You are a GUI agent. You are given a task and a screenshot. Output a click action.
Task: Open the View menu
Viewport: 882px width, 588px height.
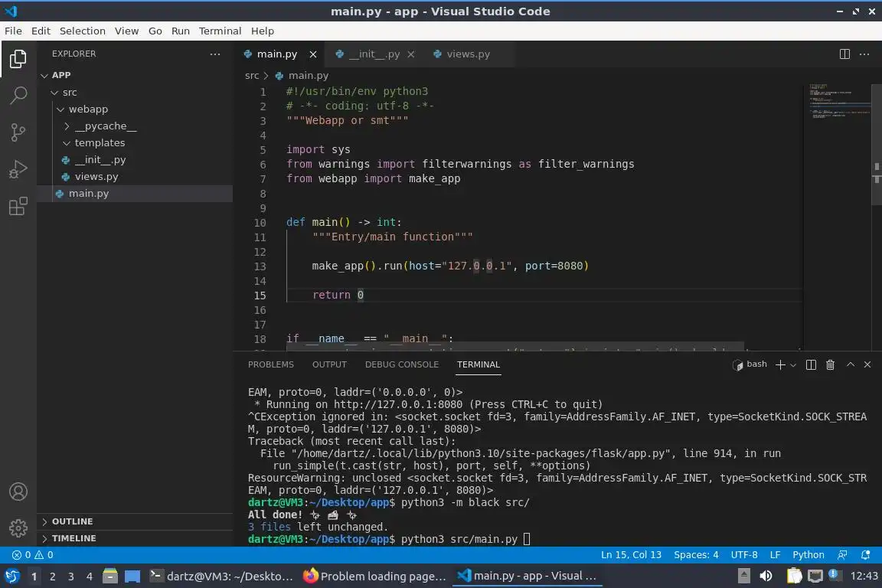[x=126, y=31]
